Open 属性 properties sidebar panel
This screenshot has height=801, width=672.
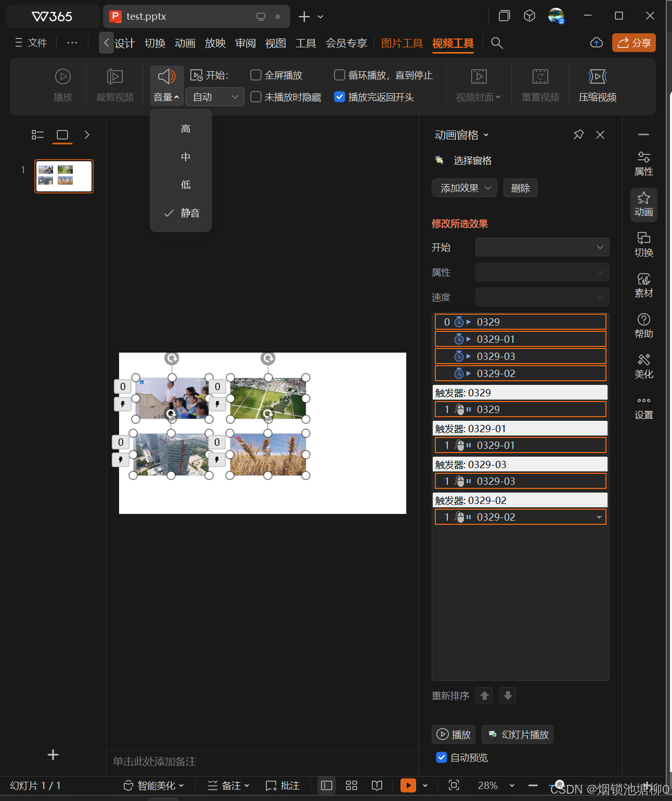pyautogui.click(x=644, y=164)
